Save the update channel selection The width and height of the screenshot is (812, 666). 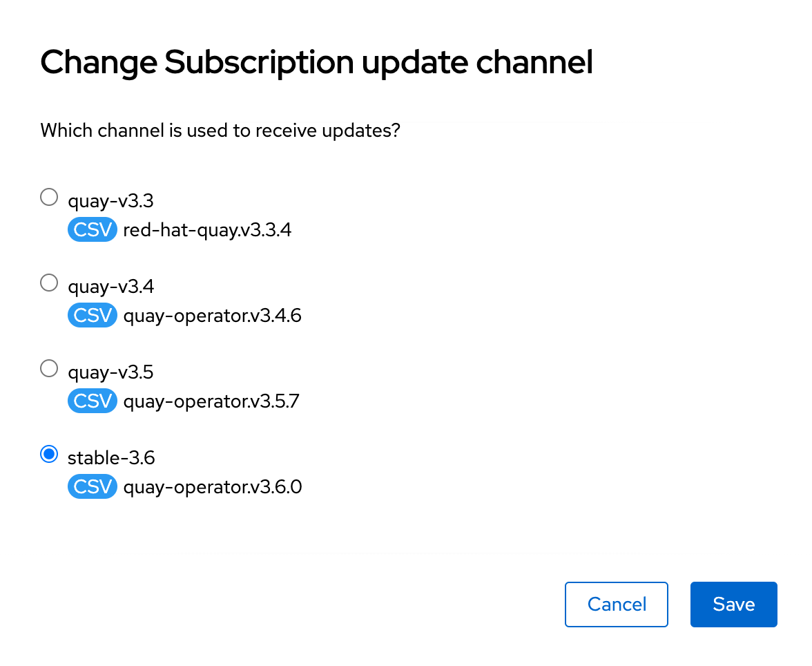tap(733, 605)
